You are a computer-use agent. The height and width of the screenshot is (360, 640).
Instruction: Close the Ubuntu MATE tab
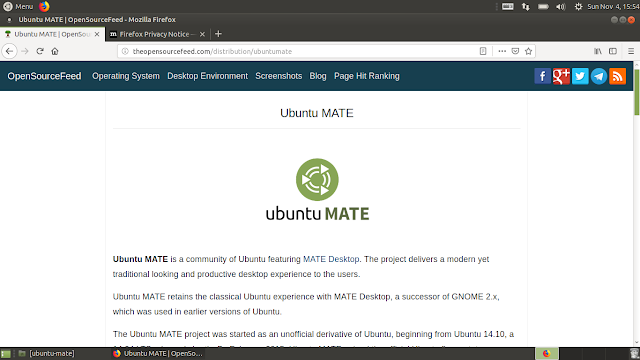coord(97,34)
